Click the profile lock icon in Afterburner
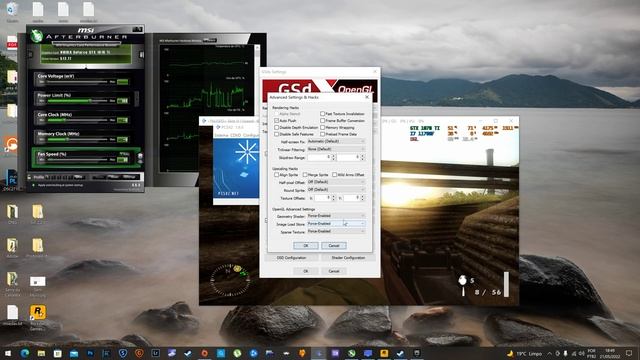The image size is (640, 360). [x=29, y=177]
